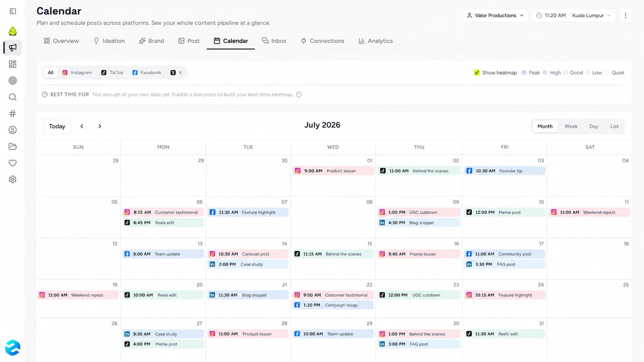
Task: Click the target goals icon in sidebar
Action: 13,80
